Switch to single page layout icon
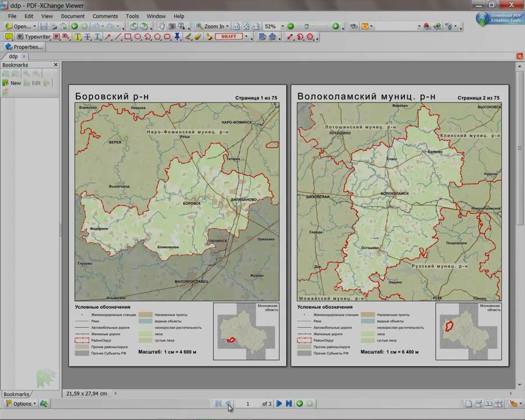The image size is (525, 420). click(468, 404)
